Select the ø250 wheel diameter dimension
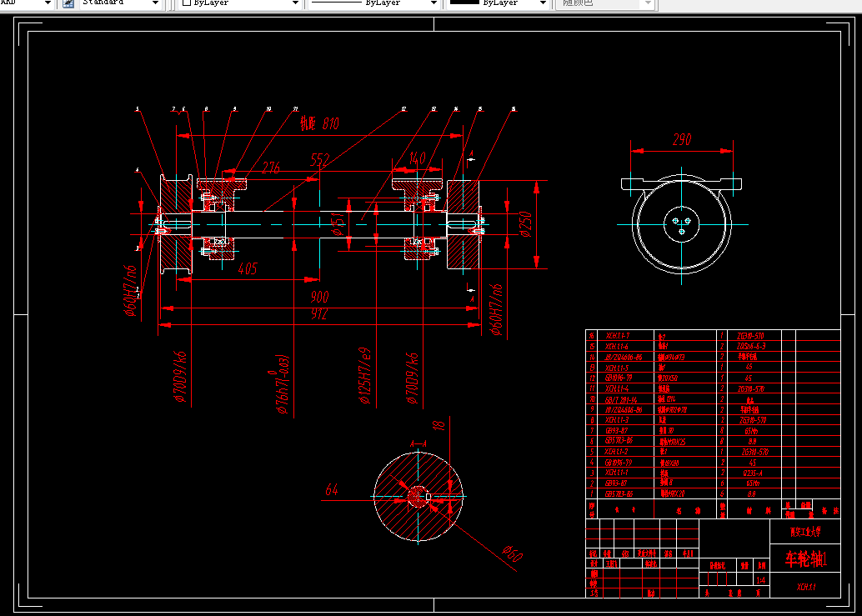The width and height of the screenshot is (862, 616). (525, 224)
